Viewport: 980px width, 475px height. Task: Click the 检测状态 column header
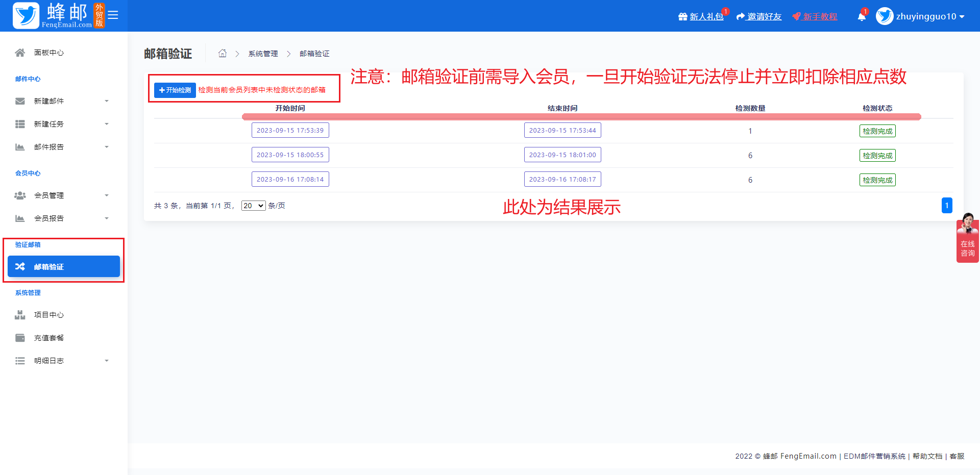click(877, 108)
